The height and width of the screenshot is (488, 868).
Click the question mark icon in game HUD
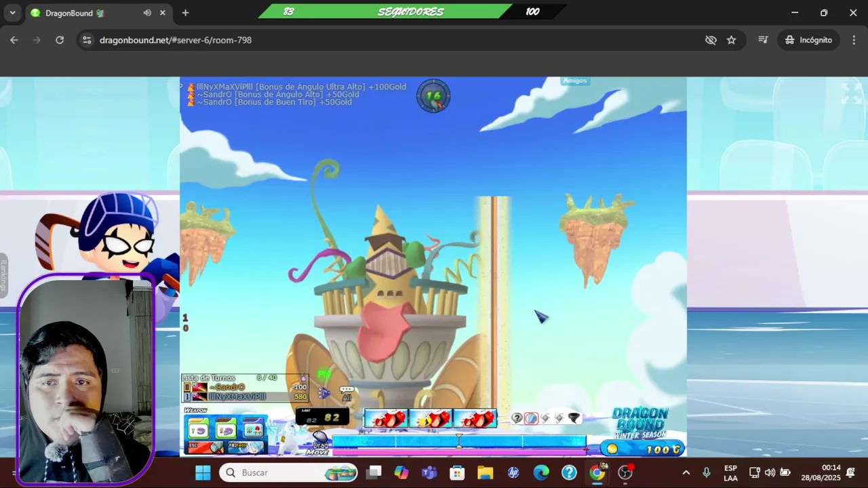click(x=517, y=418)
